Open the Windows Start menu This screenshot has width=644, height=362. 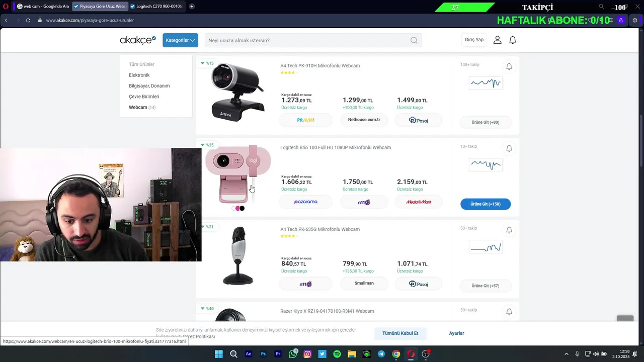pyautogui.click(x=219, y=354)
